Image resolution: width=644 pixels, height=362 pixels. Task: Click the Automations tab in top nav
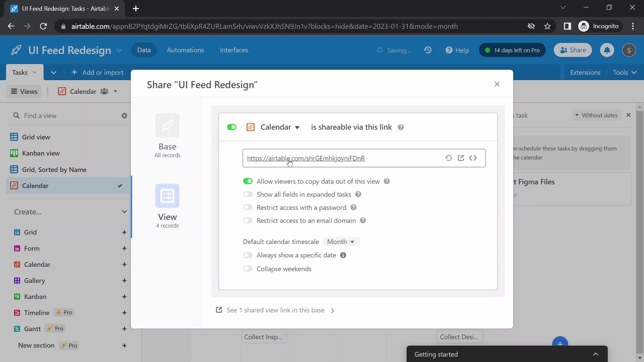pos(185,50)
